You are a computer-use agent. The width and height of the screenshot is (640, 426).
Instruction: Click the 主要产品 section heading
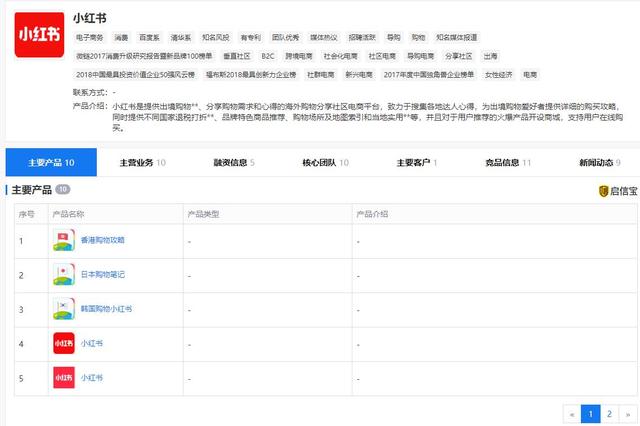pyautogui.click(x=31, y=190)
